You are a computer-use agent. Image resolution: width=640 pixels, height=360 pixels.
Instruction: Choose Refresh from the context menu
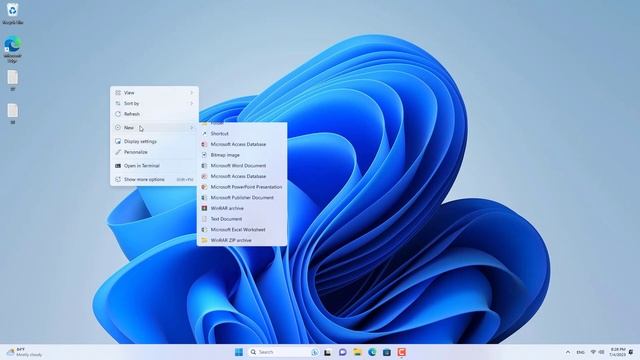(x=154, y=114)
